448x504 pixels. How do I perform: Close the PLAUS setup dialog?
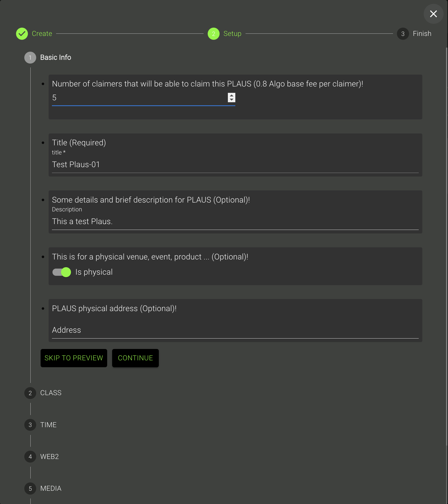click(433, 14)
